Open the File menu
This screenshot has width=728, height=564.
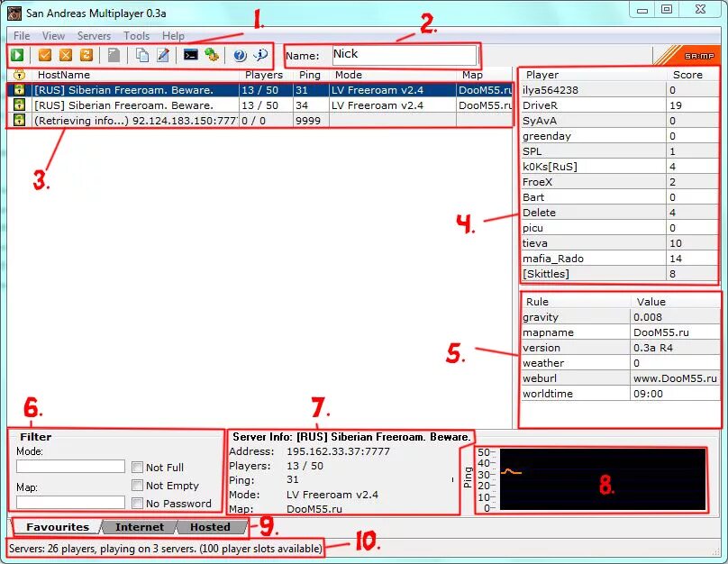22,36
